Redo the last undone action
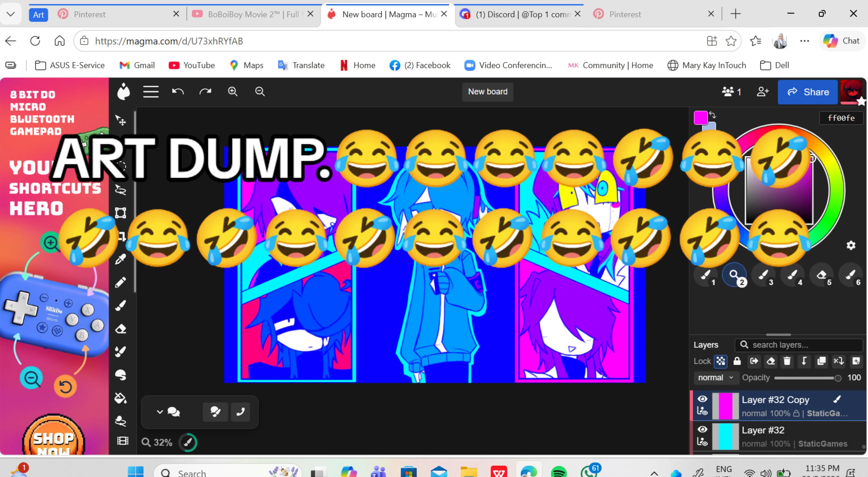 point(205,92)
